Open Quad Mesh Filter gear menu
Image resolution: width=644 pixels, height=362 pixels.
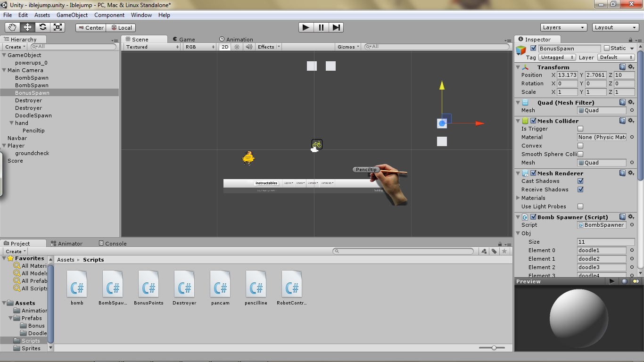(x=631, y=102)
